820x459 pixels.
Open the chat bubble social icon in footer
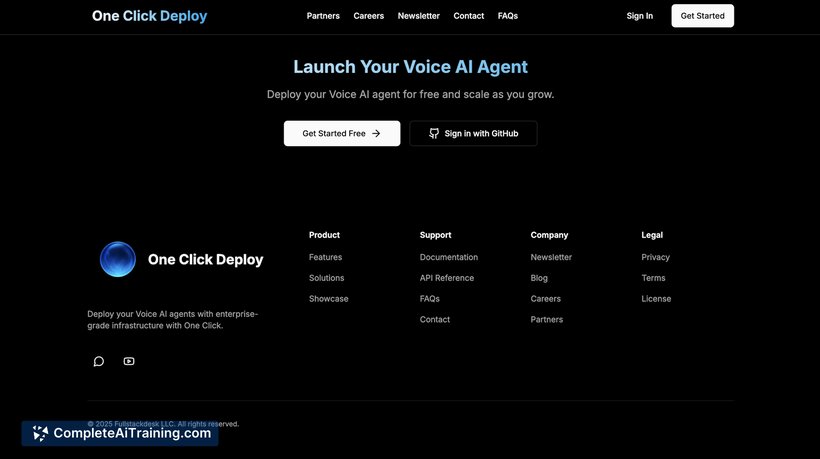[x=99, y=361]
